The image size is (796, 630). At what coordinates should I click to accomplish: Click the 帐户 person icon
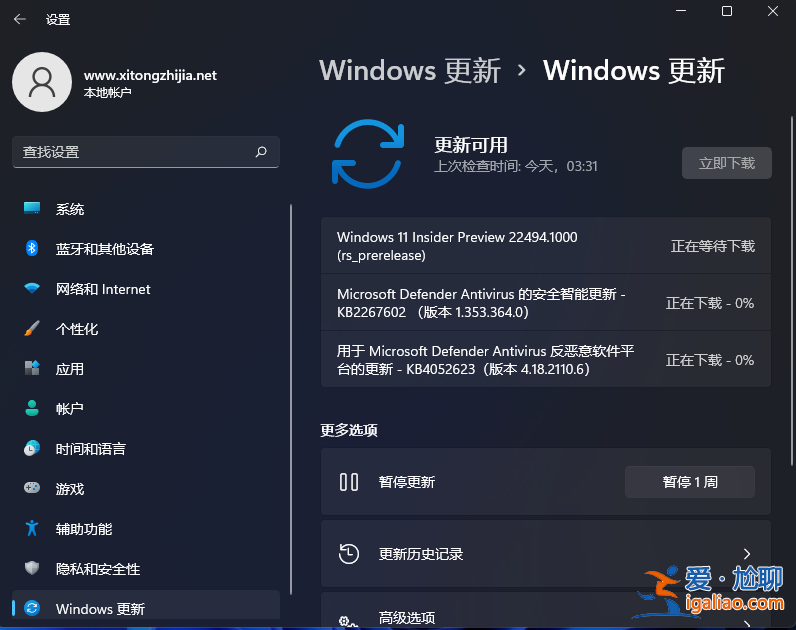pyautogui.click(x=32, y=408)
